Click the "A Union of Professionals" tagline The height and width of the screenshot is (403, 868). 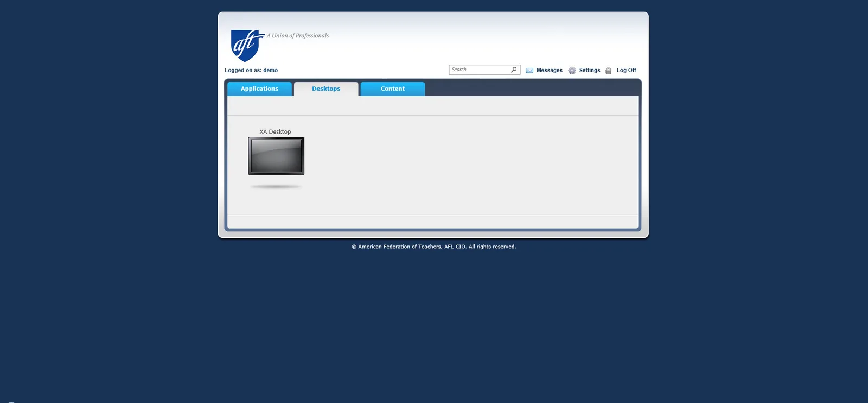click(298, 36)
